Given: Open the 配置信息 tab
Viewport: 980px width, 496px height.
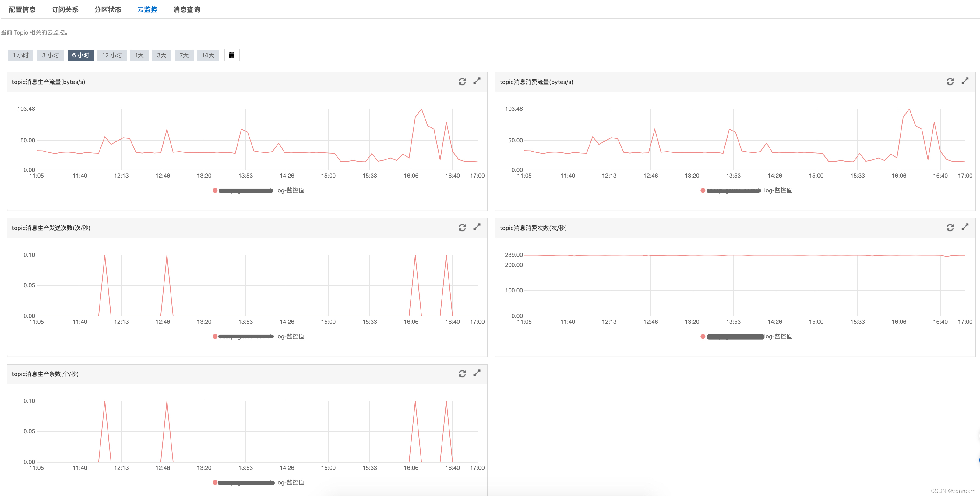Looking at the screenshot, I should pos(22,9).
